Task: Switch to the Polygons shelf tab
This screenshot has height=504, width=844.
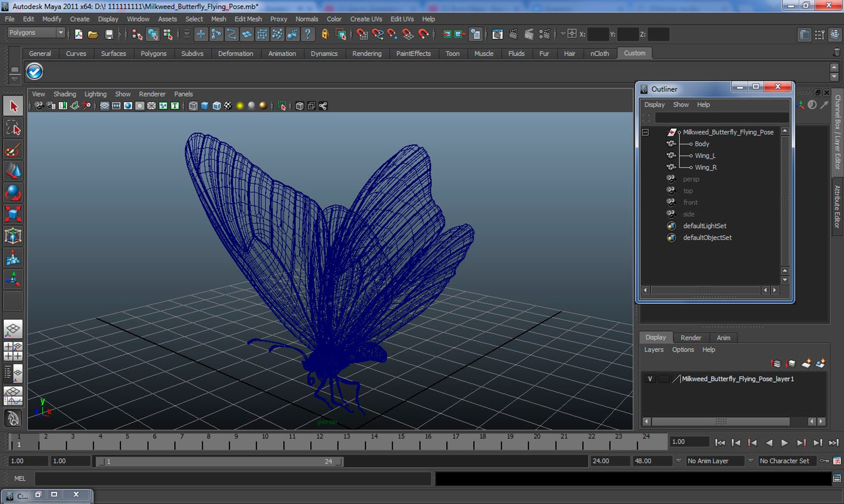Action: coord(154,54)
